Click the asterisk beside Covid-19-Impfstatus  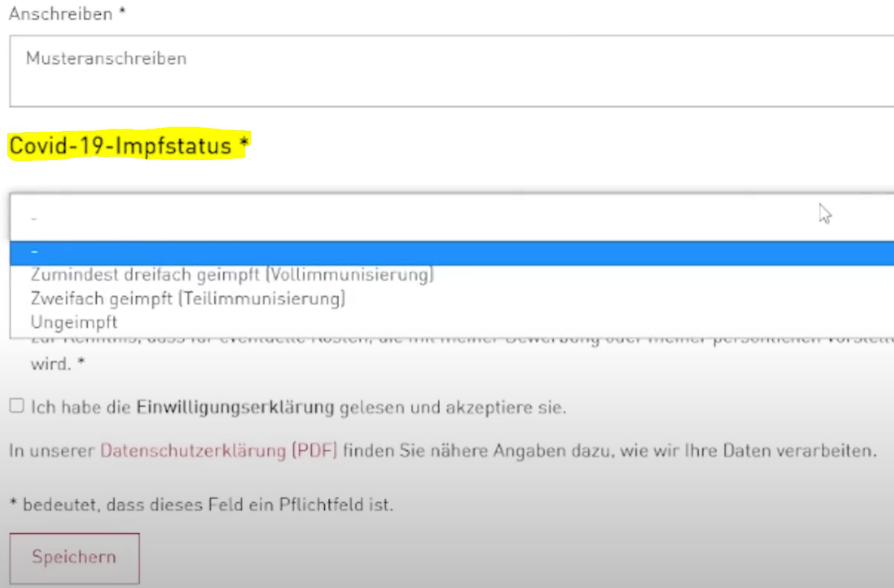[243, 144]
